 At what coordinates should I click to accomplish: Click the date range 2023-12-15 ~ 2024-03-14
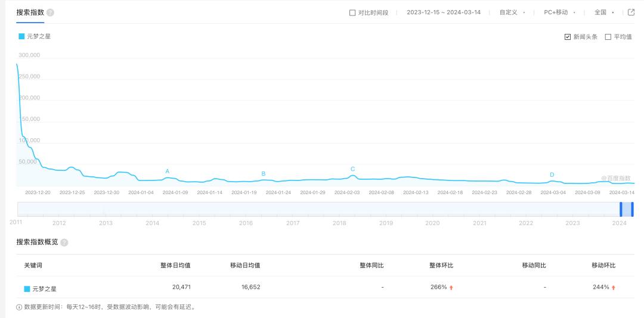(x=443, y=13)
